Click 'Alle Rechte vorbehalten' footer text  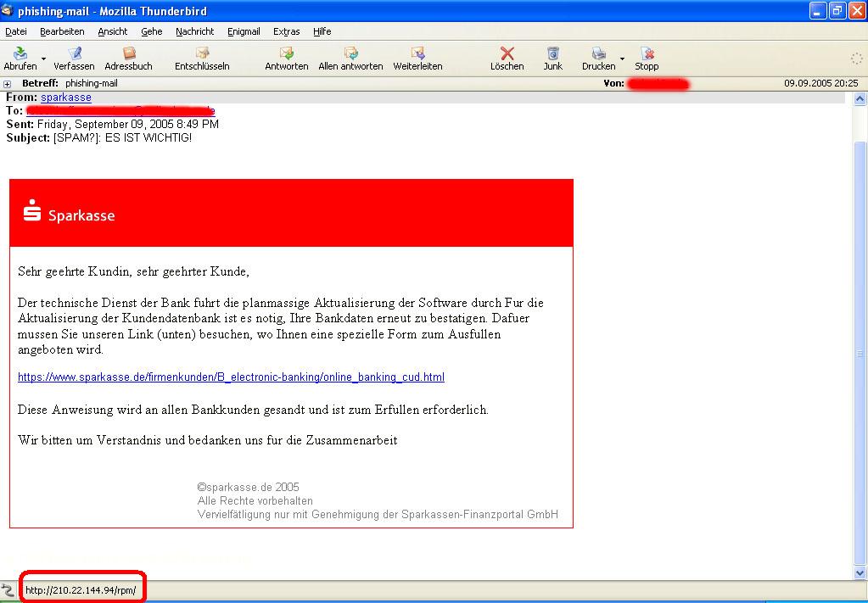[x=255, y=501]
